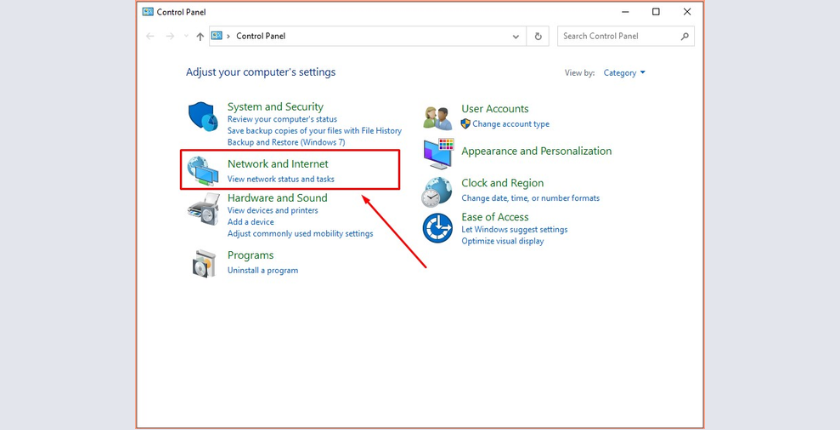
Task: Click the Uninstall a program link
Action: (x=262, y=270)
